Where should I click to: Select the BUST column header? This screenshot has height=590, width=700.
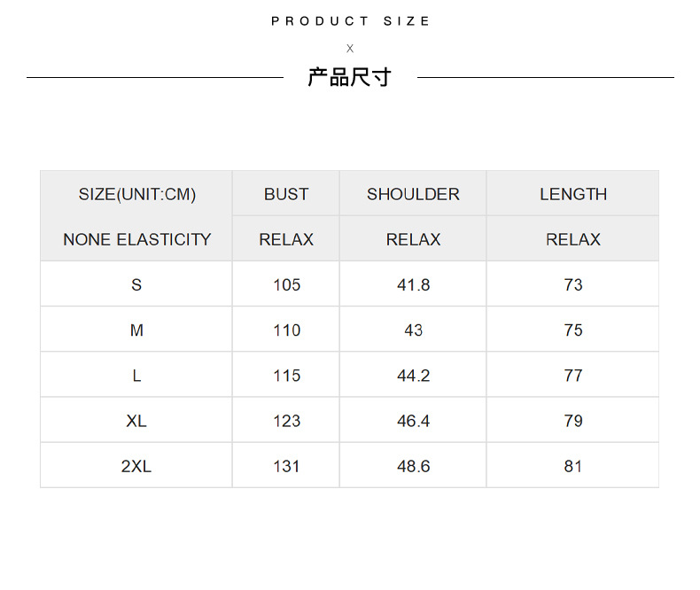click(x=286, y=194)
